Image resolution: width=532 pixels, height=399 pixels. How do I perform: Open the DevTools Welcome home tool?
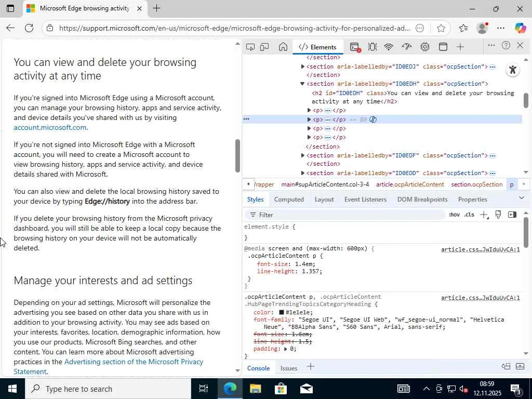283,47
